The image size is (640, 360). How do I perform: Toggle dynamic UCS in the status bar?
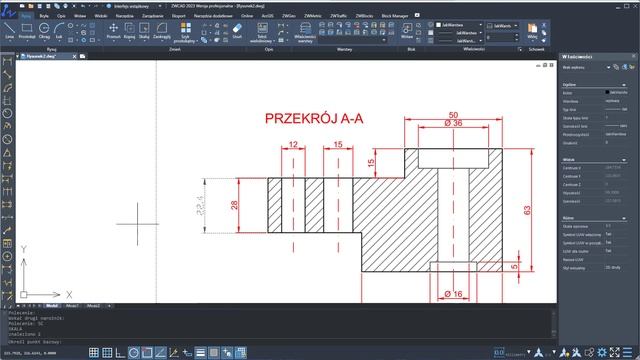pyautogui.click(x=174, y=353)
